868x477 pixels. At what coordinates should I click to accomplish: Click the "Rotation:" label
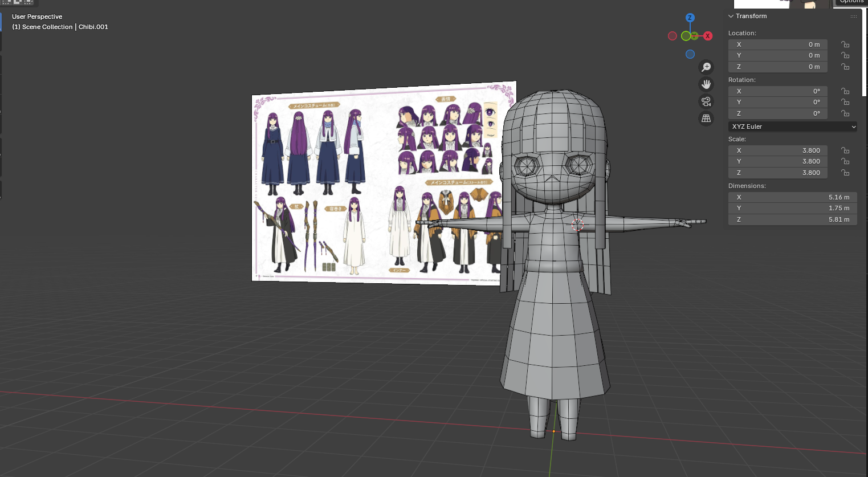[x=742, y=80]
